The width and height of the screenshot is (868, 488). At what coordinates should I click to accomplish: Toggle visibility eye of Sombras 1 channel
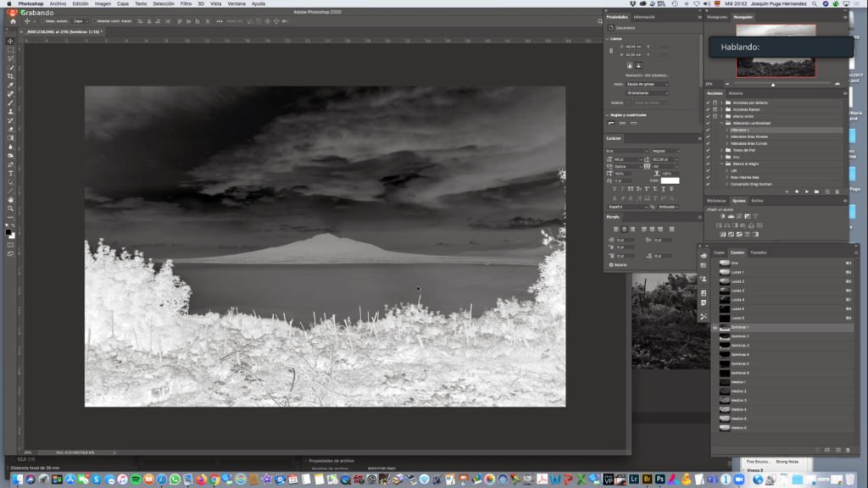coord(715,327)
